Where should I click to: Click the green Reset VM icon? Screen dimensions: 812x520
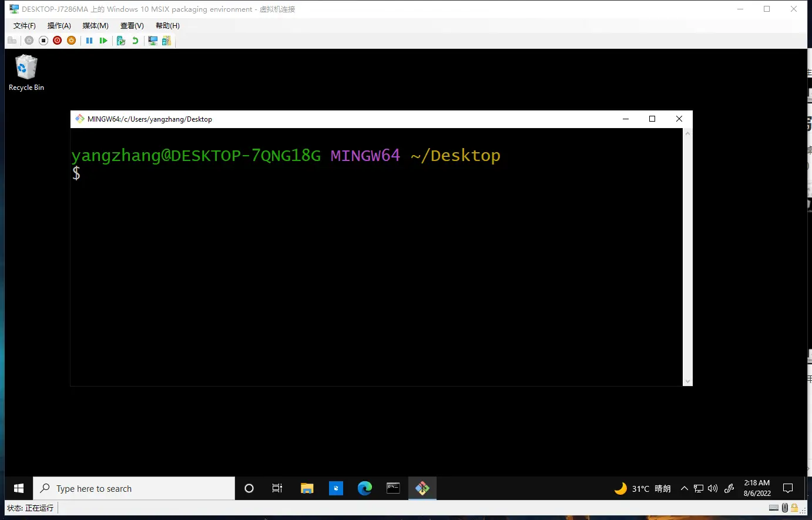[103, 41]
